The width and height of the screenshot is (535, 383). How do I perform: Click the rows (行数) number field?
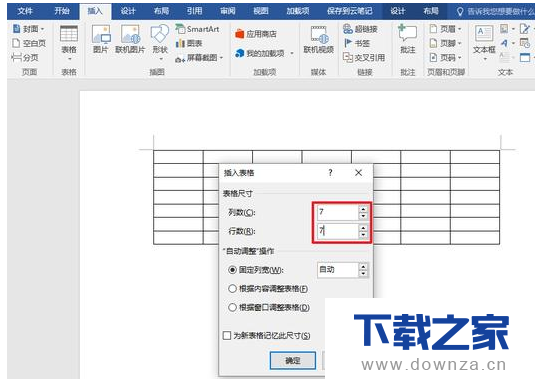tap(337, 231)
